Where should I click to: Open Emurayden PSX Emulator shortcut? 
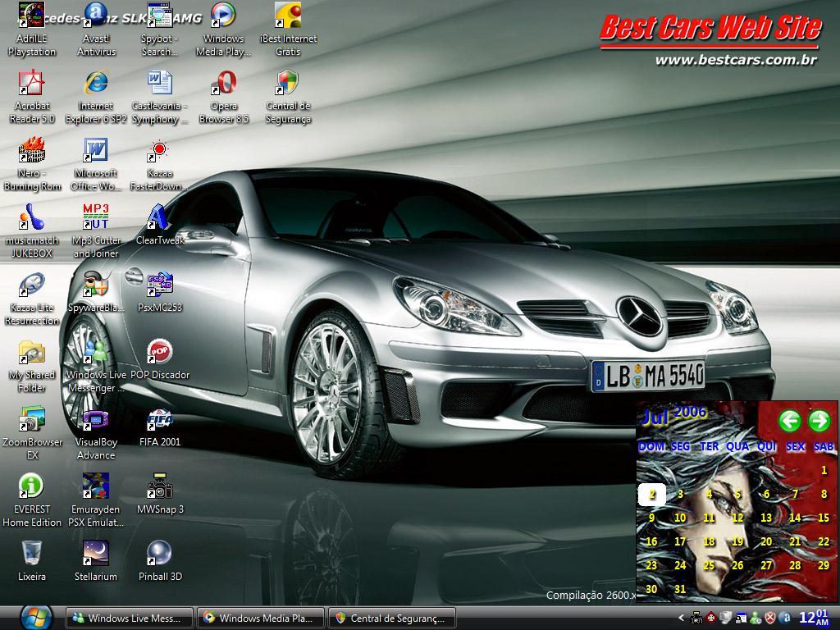(96, 501)
